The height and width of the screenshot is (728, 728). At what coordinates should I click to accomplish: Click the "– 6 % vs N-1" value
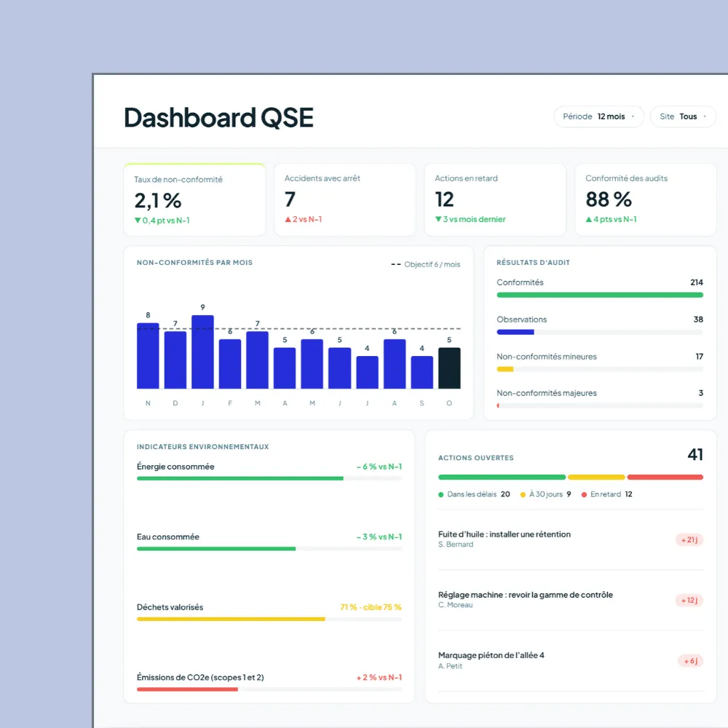[x=379, y=467]
